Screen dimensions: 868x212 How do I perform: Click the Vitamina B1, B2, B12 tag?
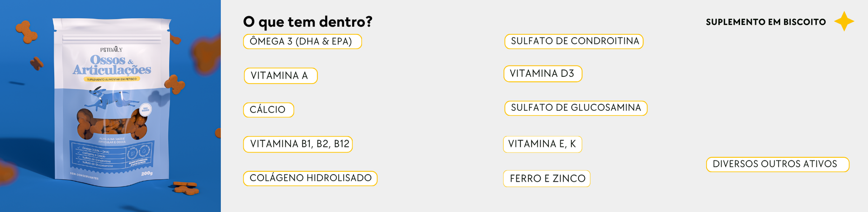[298, 144]
